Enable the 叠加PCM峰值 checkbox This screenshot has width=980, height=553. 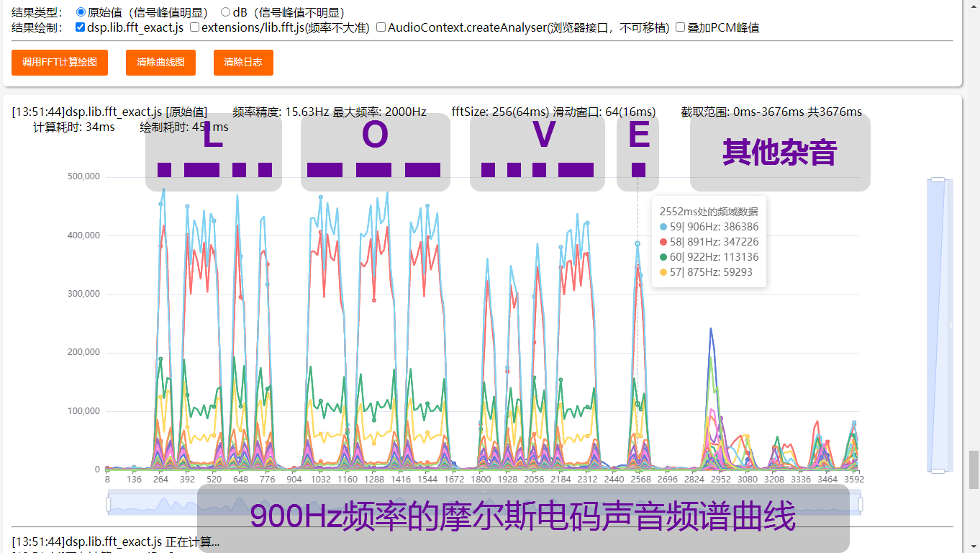(x=680, y=27)
